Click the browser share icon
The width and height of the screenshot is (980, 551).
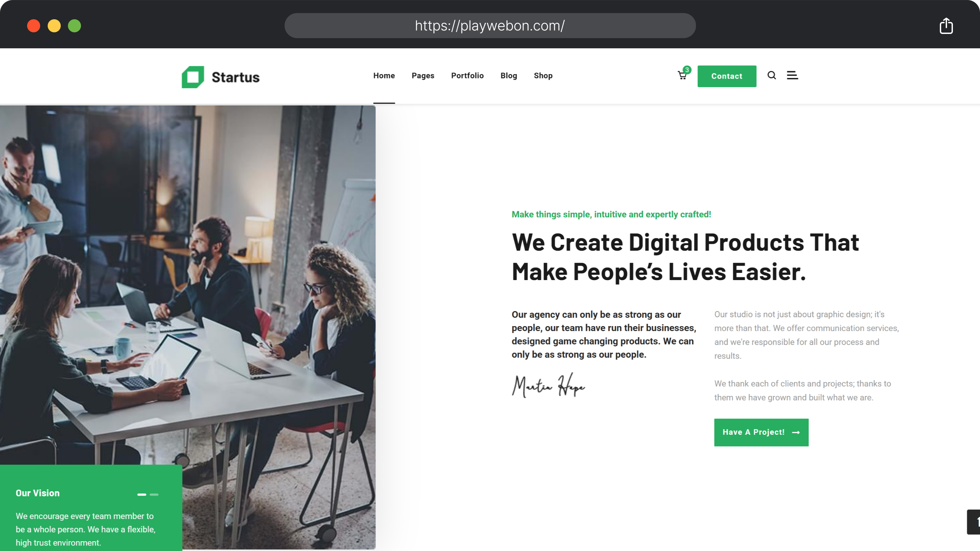coord(946,26)
